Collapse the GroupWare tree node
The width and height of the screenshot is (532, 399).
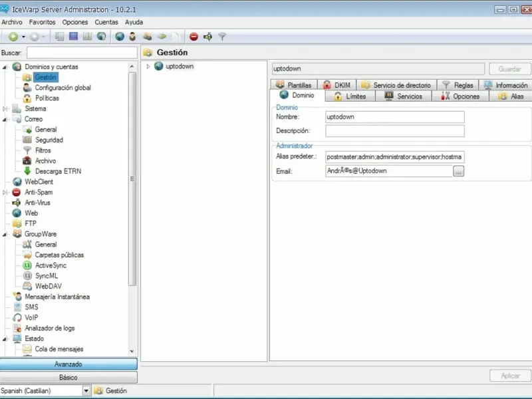pos(5,235)
